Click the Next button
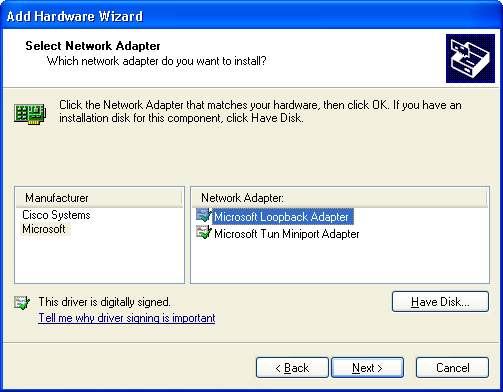 coord(367,368)
